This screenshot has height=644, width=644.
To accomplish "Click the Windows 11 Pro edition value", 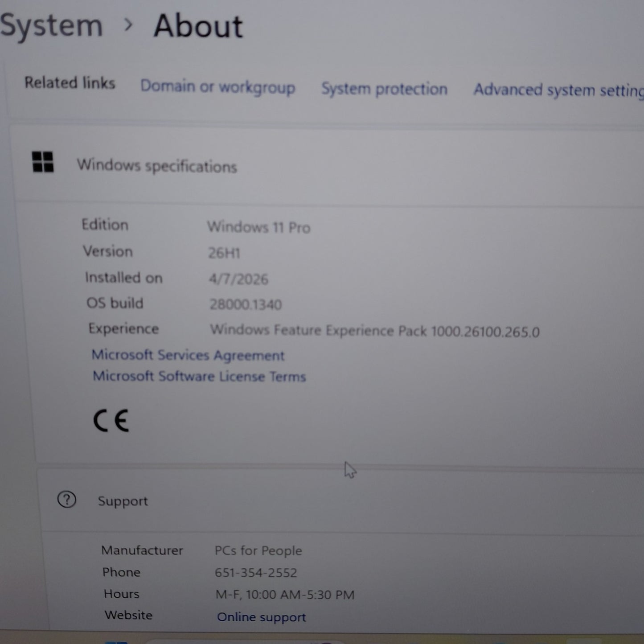I will click(x=258, y=227).
